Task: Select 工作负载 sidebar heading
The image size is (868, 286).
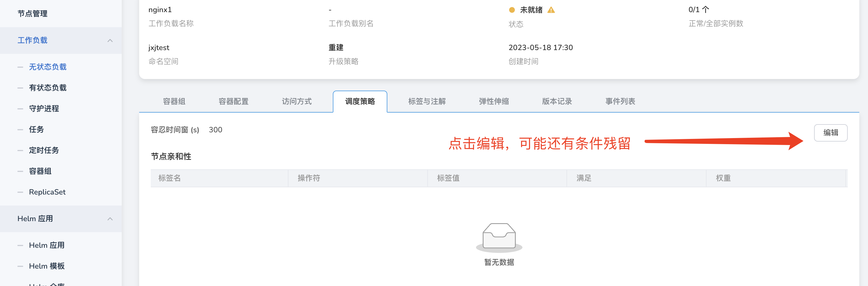Action: (32, 40)
